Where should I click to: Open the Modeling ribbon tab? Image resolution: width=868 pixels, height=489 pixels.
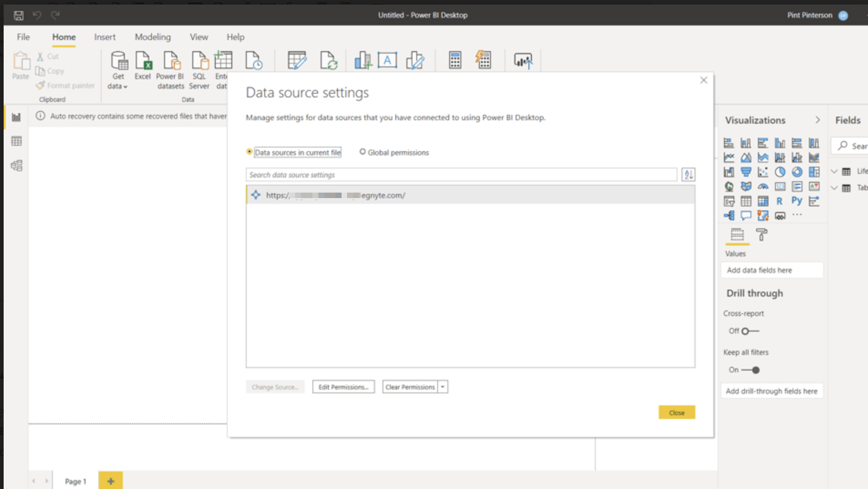tap(153, 37)
